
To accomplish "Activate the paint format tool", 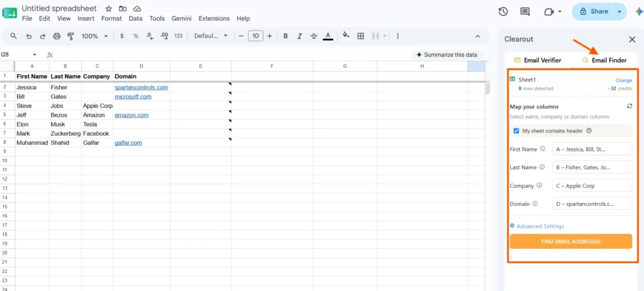I will pos(70,36).
